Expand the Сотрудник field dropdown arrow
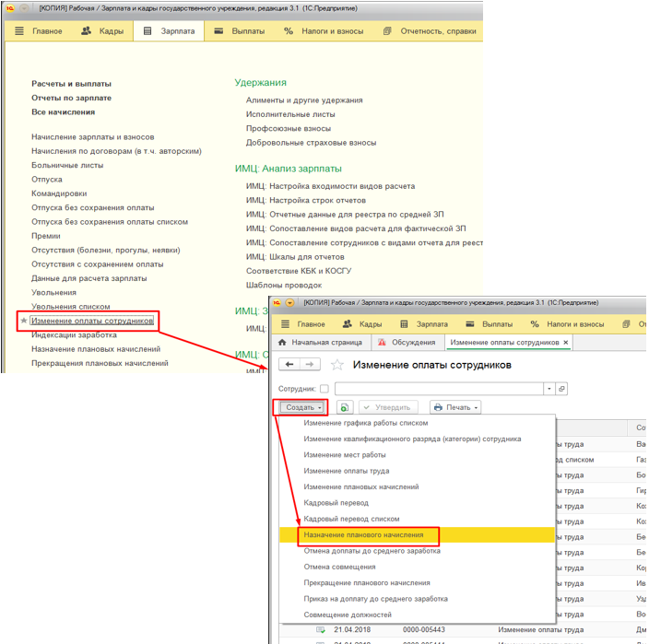 pos(549,389)
